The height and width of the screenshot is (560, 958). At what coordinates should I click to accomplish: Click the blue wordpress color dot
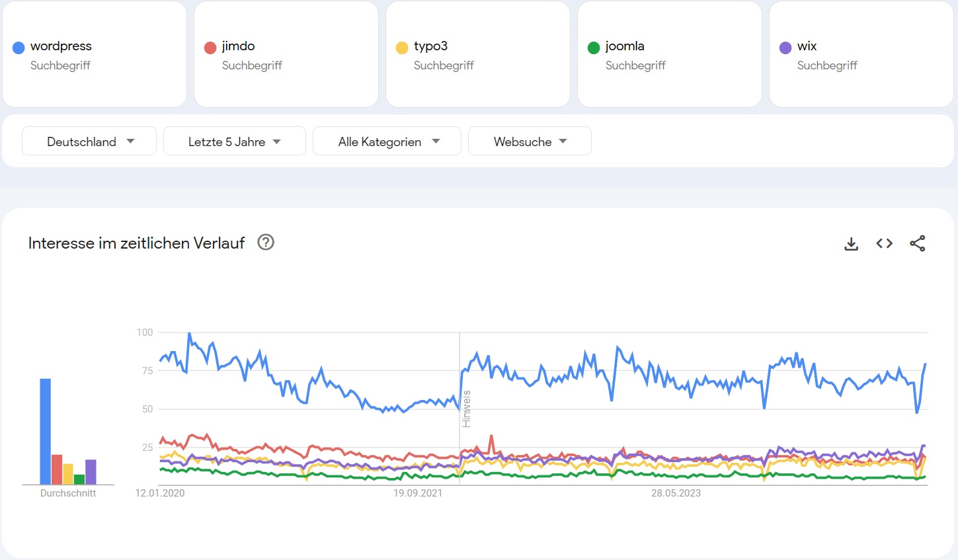pyautogui.click(x=19, y=48)
